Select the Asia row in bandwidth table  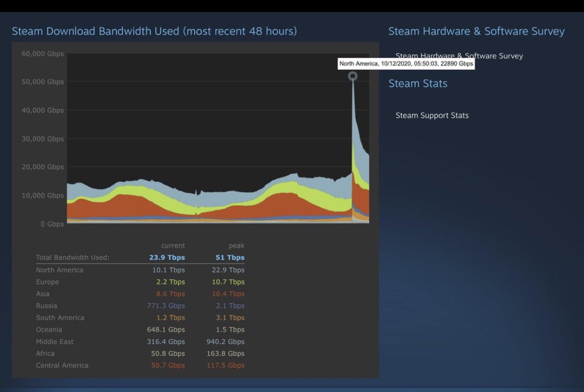point(140,294)
